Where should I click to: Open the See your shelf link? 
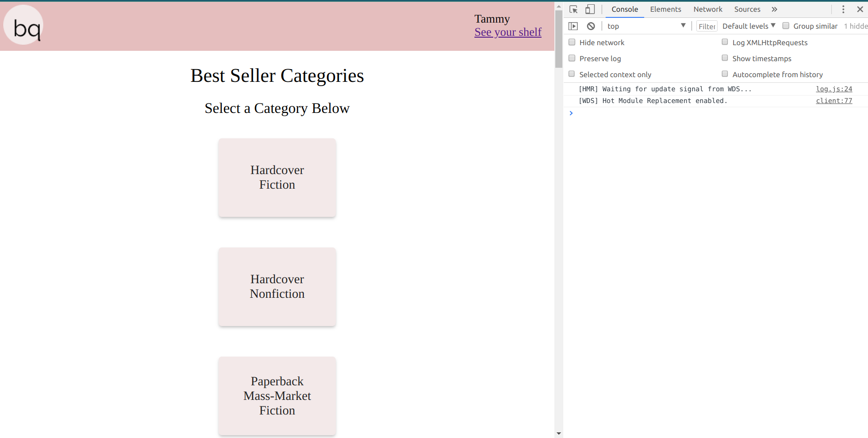(x=508, y=32)
